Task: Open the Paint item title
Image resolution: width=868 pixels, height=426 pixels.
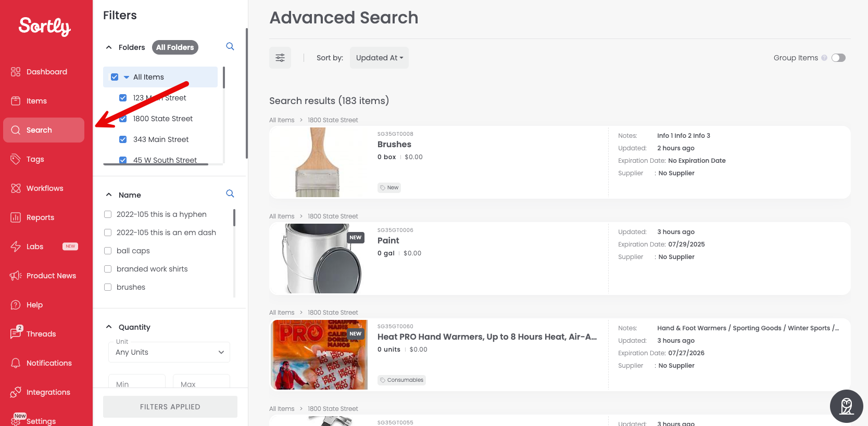Action: pyautogui.click(x=388, y=241)
